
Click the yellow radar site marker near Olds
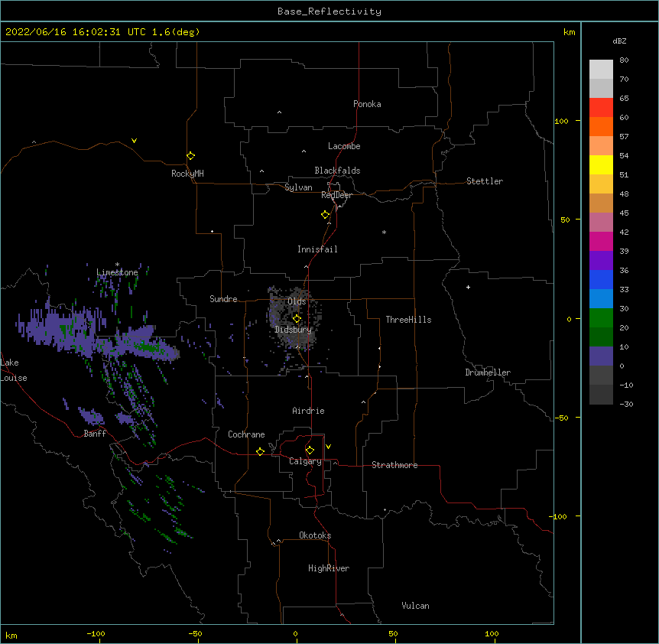coord(297,318)
